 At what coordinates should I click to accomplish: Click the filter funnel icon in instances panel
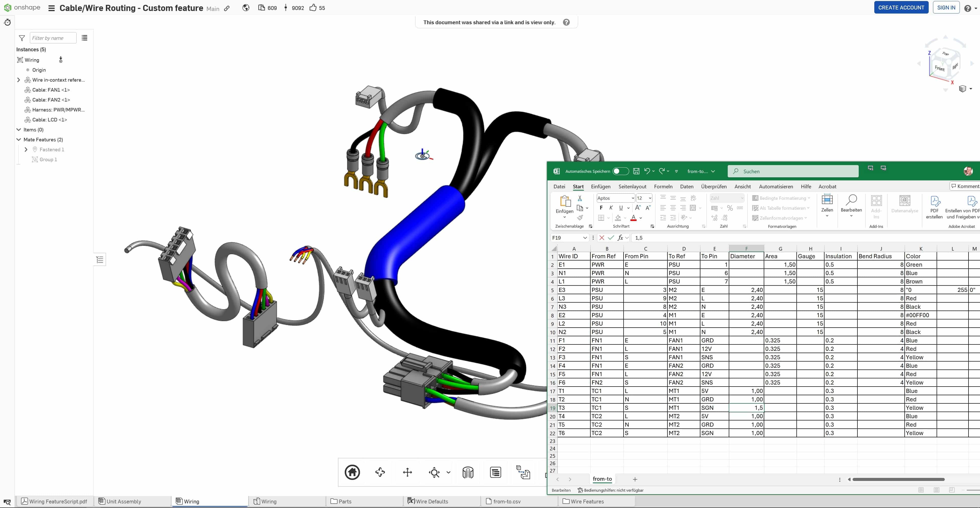22,38
